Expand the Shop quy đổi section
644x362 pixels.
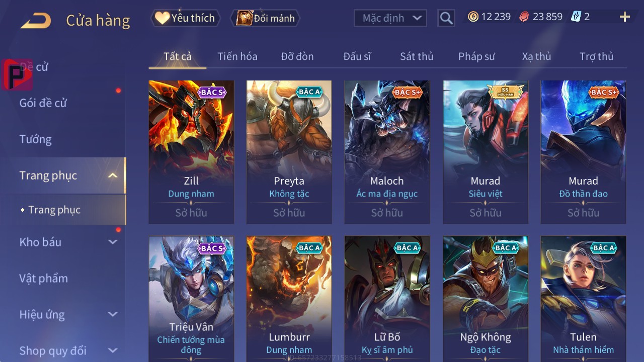(113, 350)
